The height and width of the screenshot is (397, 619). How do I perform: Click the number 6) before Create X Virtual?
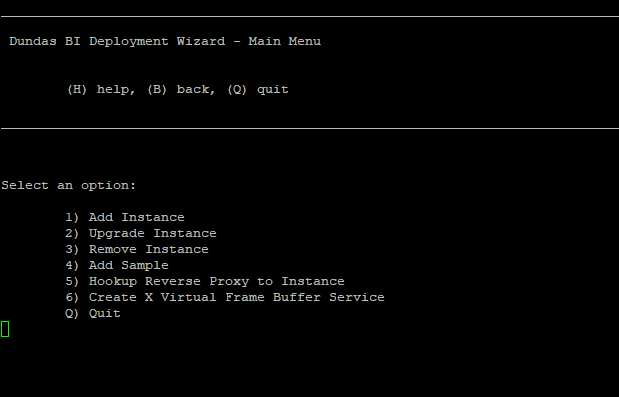point(72,297)
